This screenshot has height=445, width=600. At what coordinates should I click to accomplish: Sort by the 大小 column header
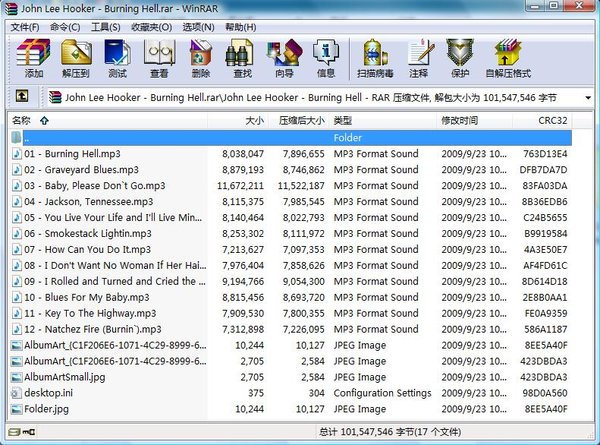238,121
